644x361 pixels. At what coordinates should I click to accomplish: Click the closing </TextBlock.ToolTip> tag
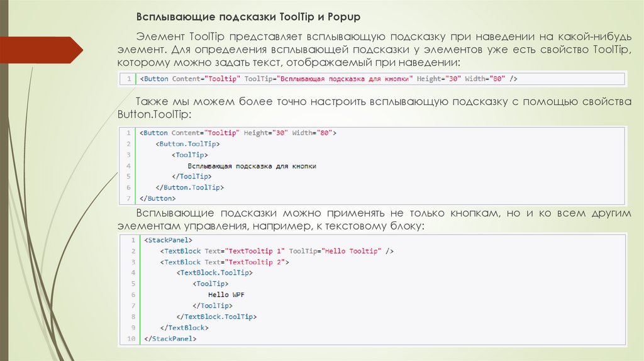tap(217, 316)
